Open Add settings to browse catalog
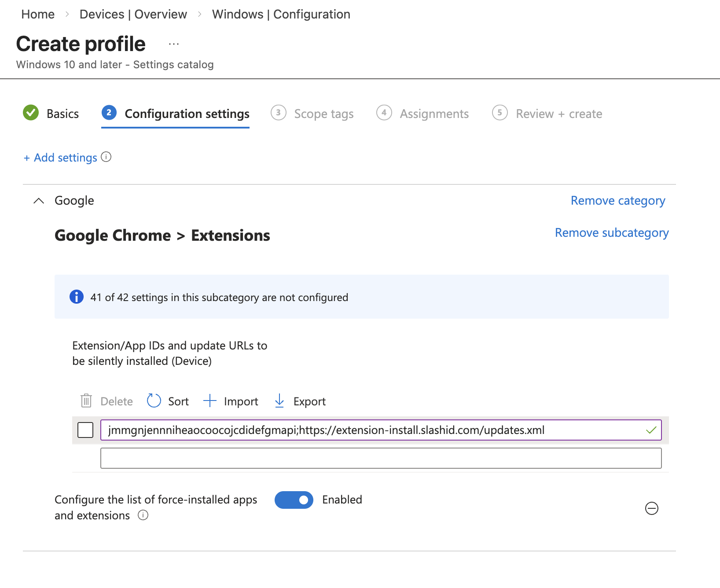This screenshot has height=588, width=720. [x=60, y=157]
